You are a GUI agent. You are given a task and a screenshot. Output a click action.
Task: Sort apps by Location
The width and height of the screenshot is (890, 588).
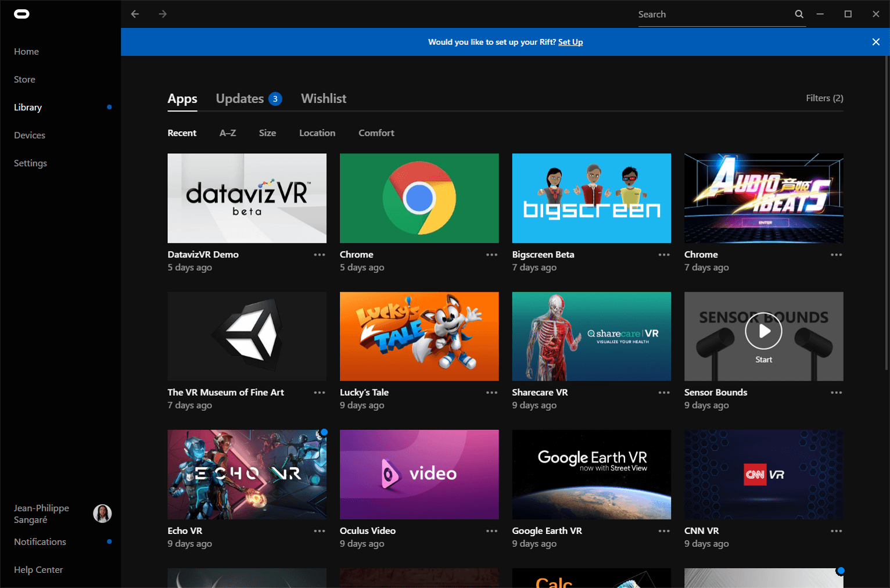coord(317,133)
